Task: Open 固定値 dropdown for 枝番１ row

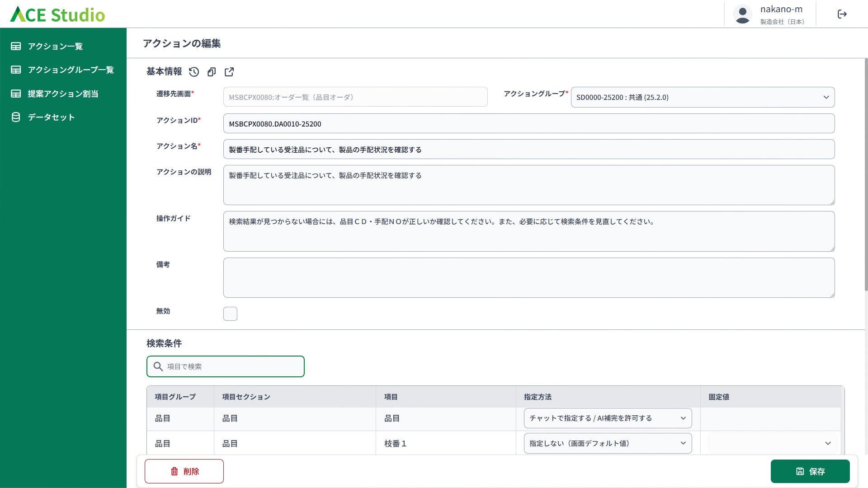Action: (x=772, y=444)
